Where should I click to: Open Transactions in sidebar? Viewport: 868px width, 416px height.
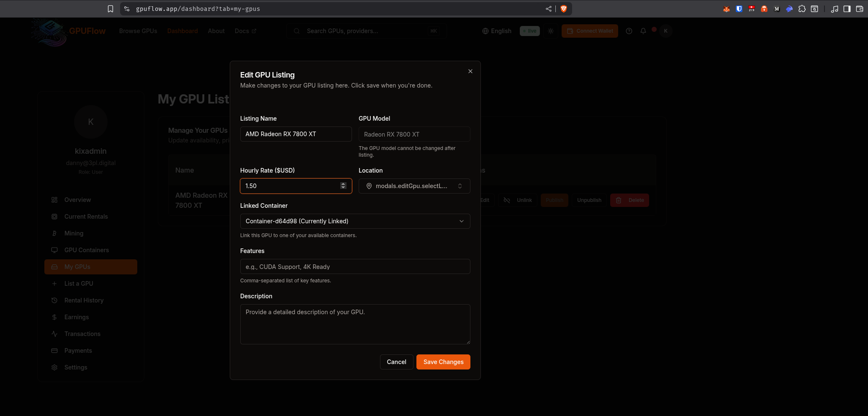tap(91, 334)
